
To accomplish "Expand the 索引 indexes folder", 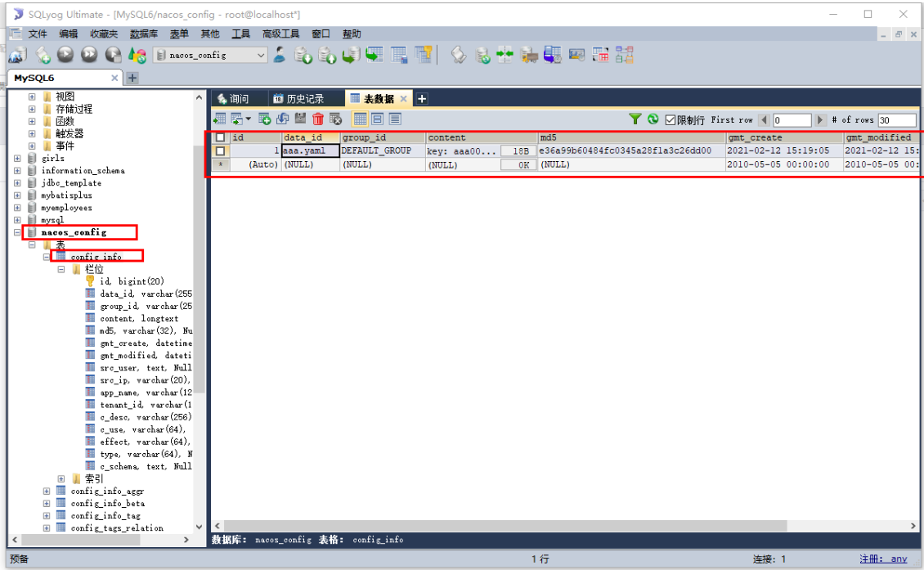I will [61, 478].
